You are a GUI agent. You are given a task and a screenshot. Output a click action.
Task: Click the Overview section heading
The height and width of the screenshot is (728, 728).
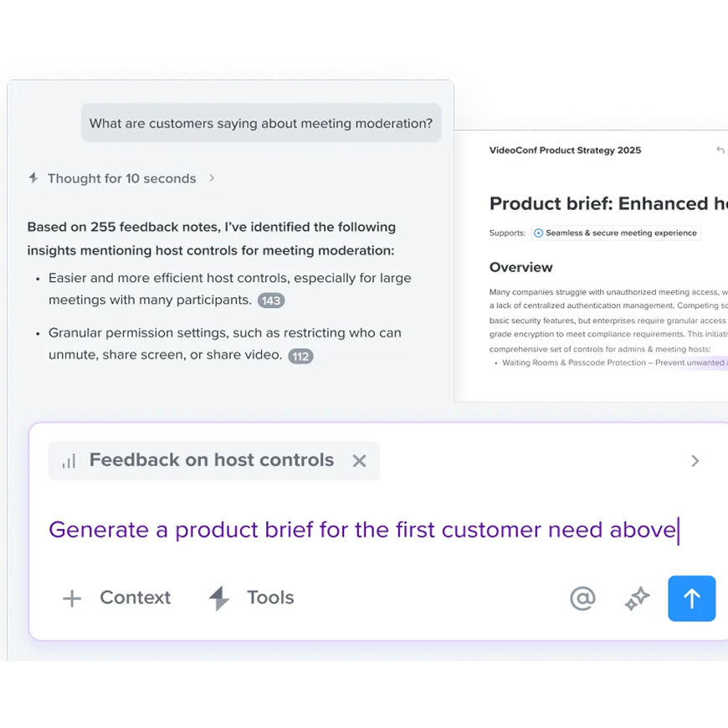520,267
